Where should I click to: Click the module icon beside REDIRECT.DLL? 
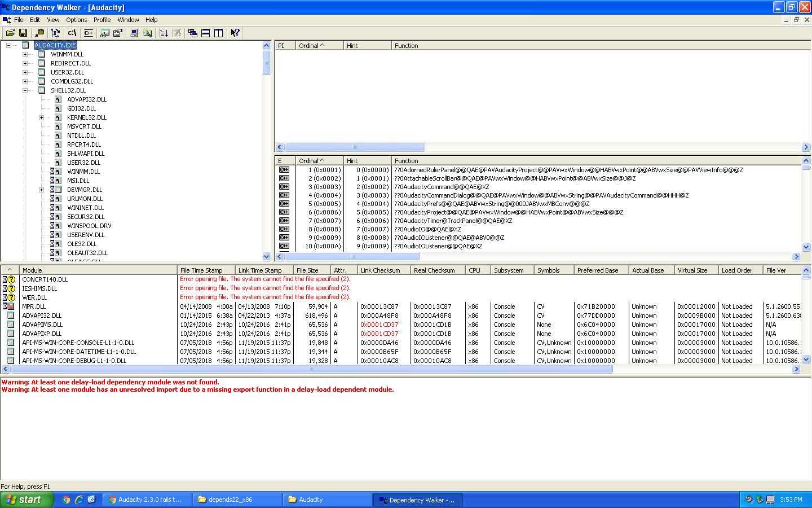pos(42,63)
